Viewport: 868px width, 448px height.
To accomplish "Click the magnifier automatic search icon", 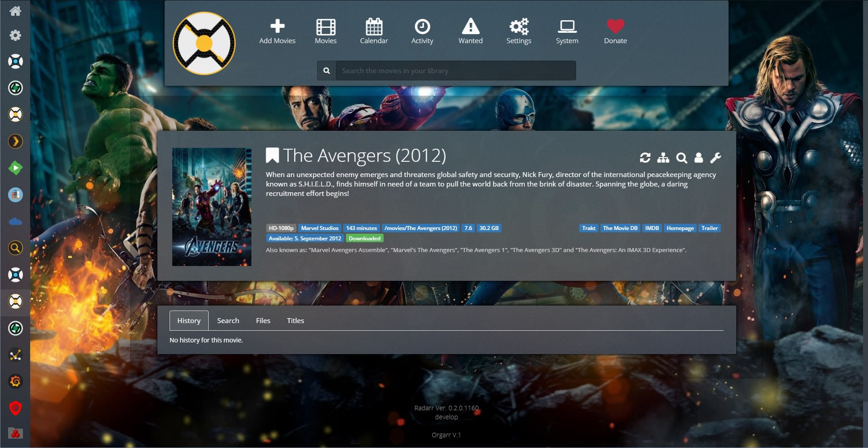I will pyautogui.click(x=681, y=158).
